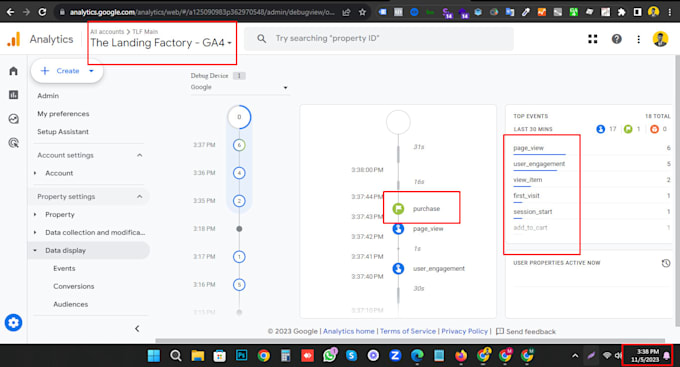Open the Debug Device Google dropdown
Image resolution: width=680 pixels, height=367 pixels.
coord(239,87)
